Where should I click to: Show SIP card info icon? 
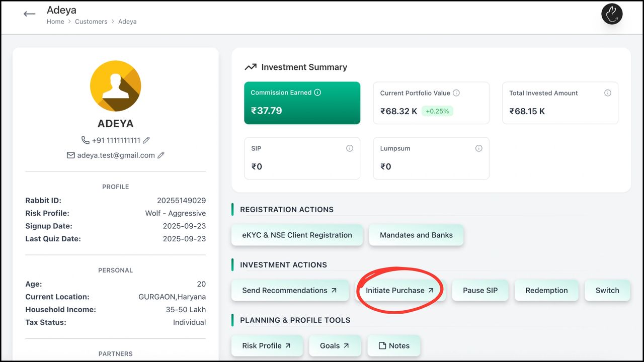tap(350, 148)
